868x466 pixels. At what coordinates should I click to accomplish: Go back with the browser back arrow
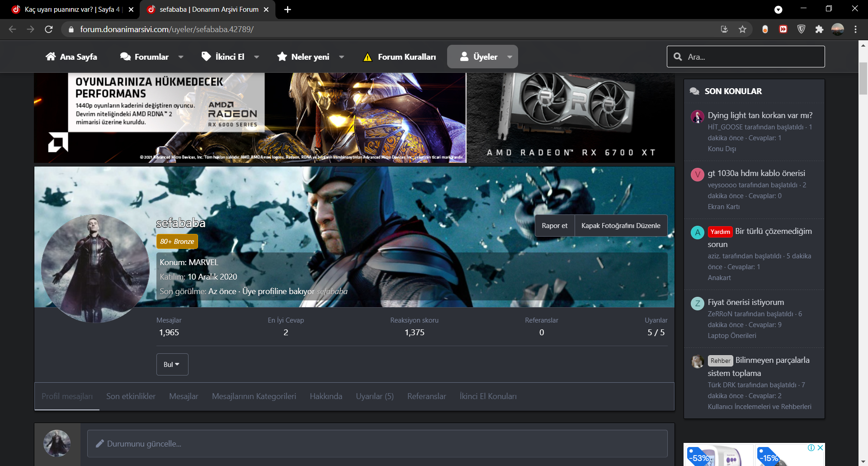point(13,29)
